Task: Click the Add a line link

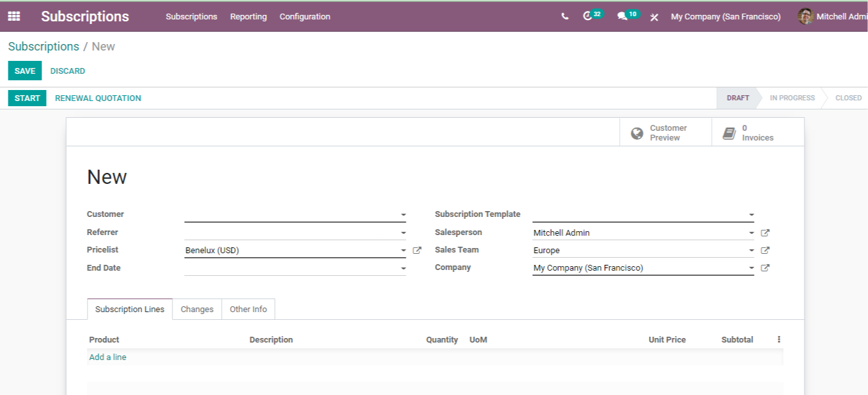Action: click(x=108, y=357)
